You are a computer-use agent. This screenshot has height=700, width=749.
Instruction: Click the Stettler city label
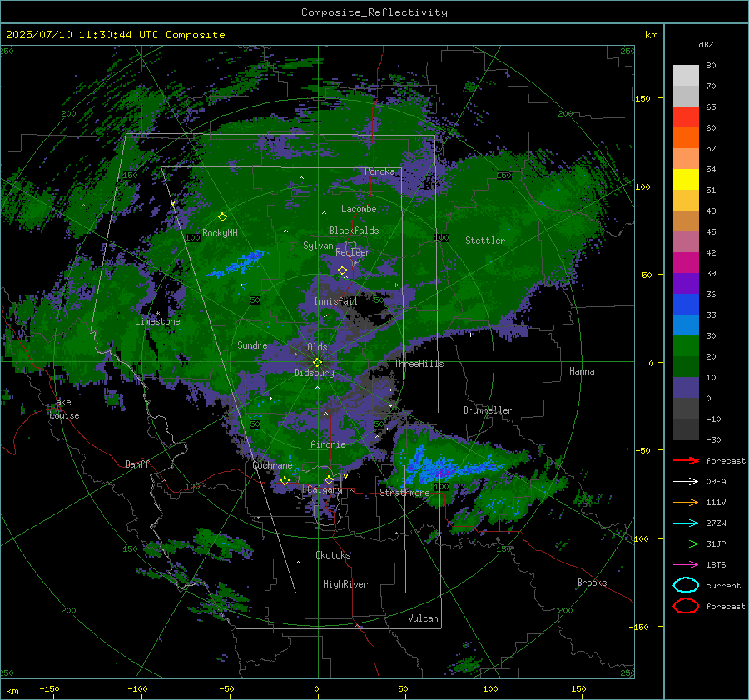click(485, 241)
